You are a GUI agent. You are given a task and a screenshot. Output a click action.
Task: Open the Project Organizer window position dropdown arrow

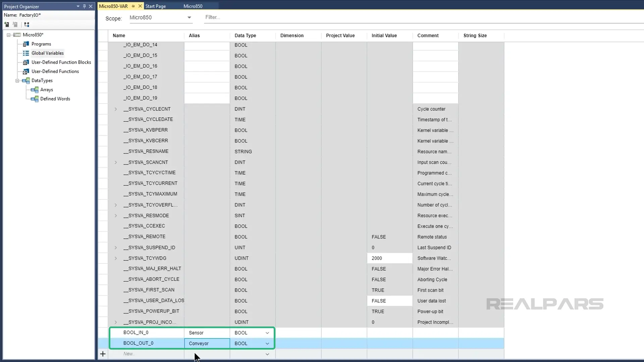pos(78,6)
